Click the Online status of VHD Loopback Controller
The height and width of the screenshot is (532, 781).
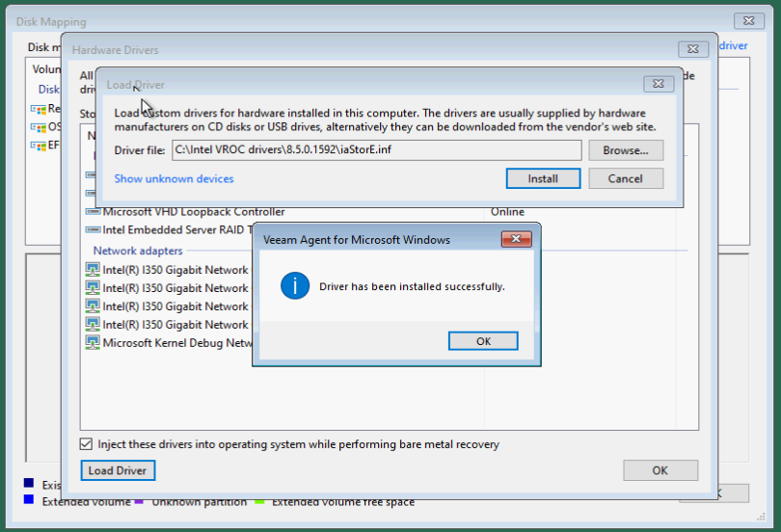pyautogui.click(x=507, y=211)
